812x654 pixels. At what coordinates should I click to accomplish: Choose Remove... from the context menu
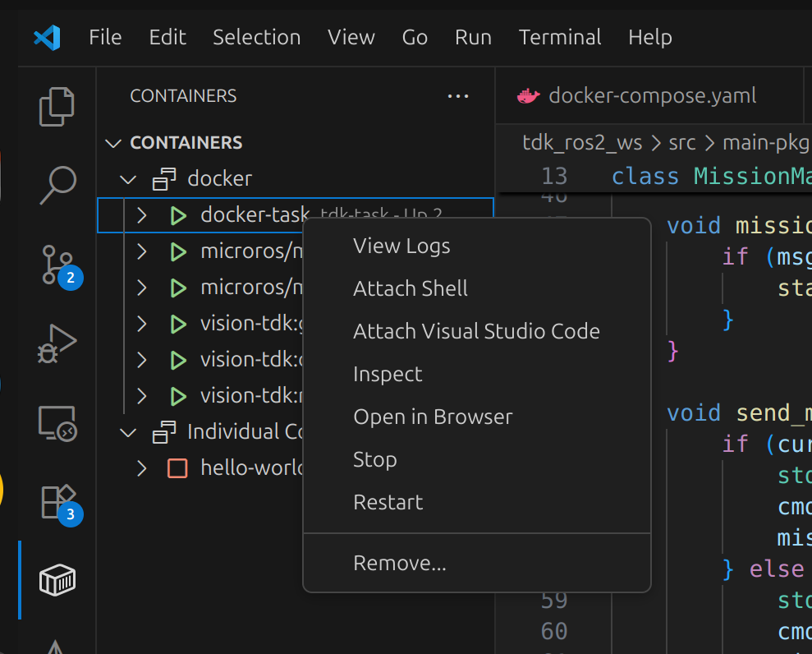400,563
